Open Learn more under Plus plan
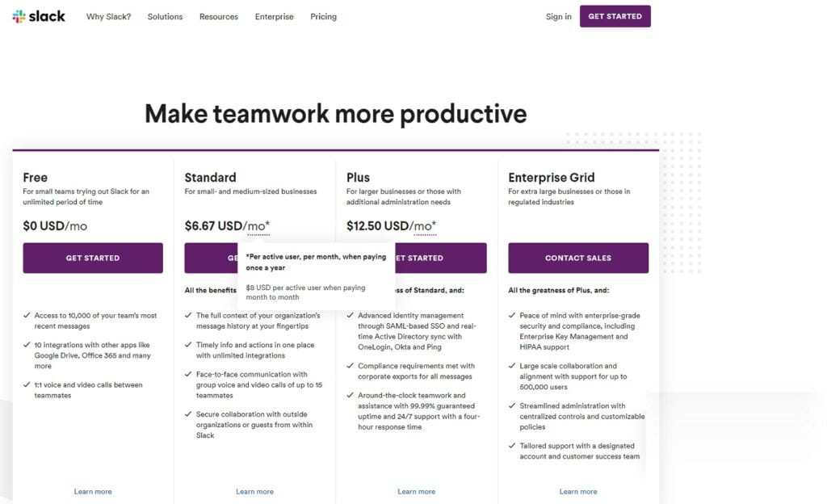The height and width of the screenshot is (504, 827). (417, 491)
